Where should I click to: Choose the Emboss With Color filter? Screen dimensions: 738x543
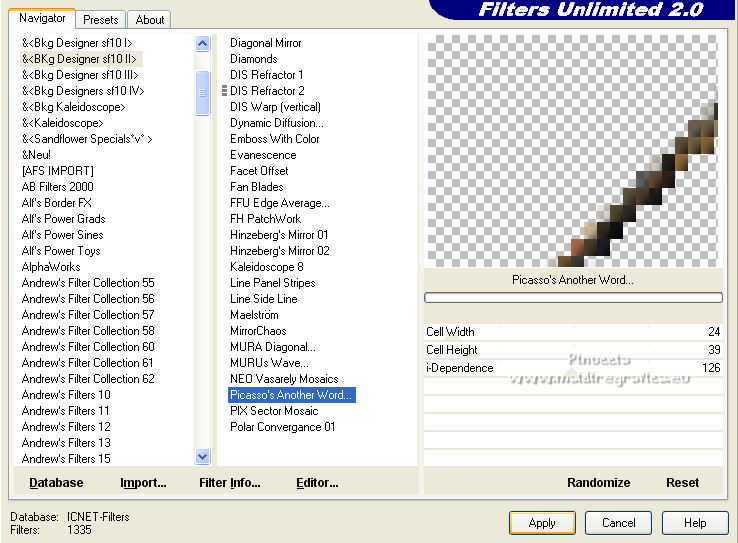coord(275,139)
